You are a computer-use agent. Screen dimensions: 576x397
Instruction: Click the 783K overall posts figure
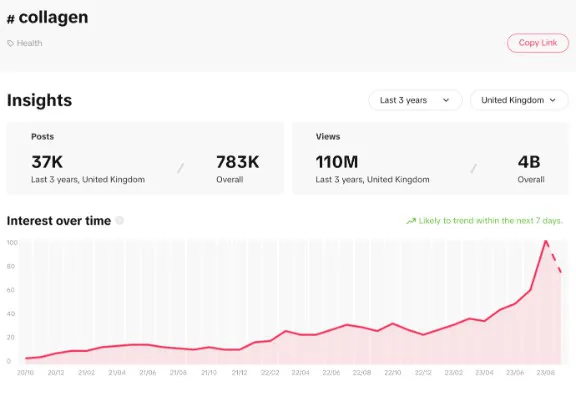tap(238, 162)
